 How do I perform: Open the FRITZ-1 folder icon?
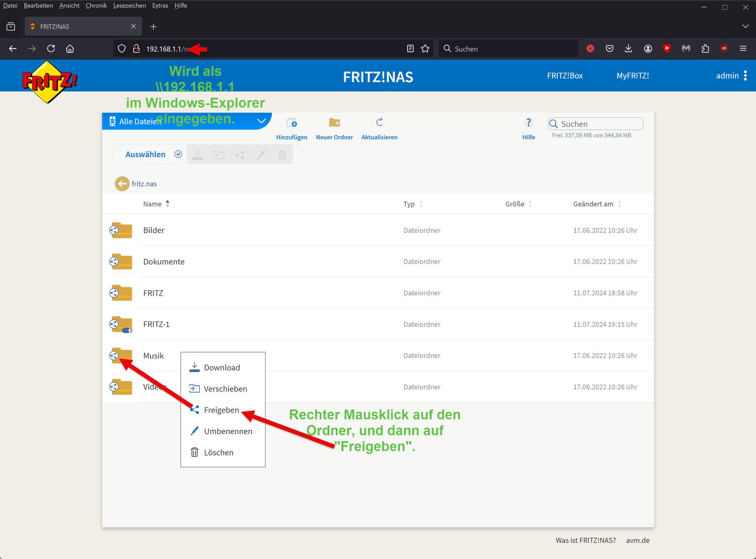point(122,324)
